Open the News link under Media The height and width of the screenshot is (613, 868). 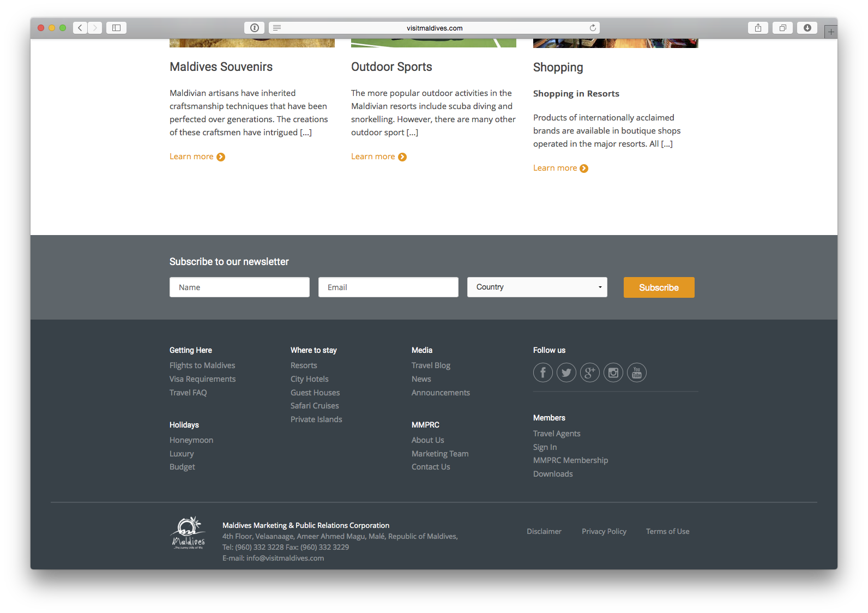pos(421,379)
